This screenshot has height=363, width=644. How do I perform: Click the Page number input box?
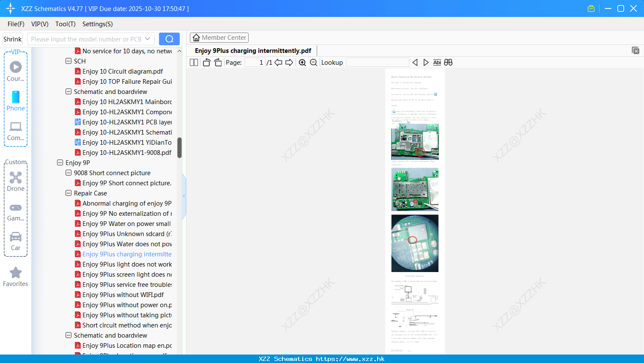(x=255, y=62)
